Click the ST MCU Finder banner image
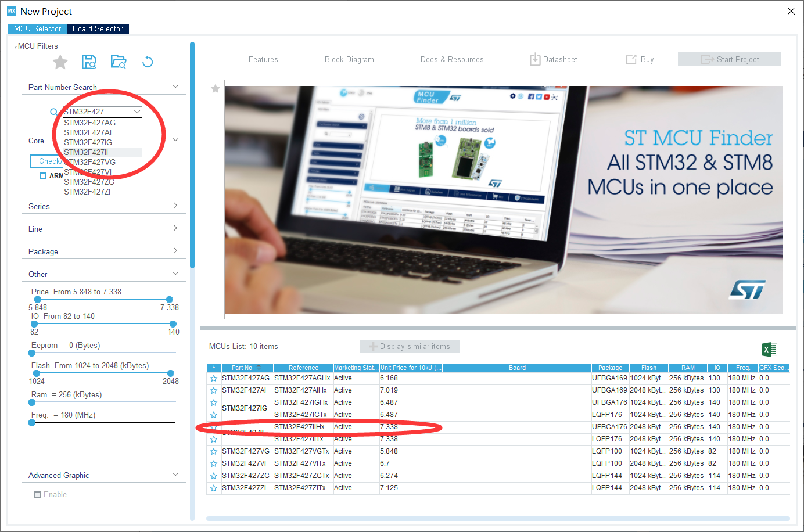The image size is (804, 532). [x=504, y=199]
